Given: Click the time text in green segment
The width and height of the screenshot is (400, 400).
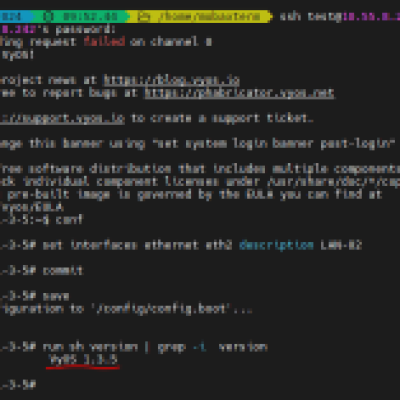Looking at the screenshot, I should tap(90, 16).
